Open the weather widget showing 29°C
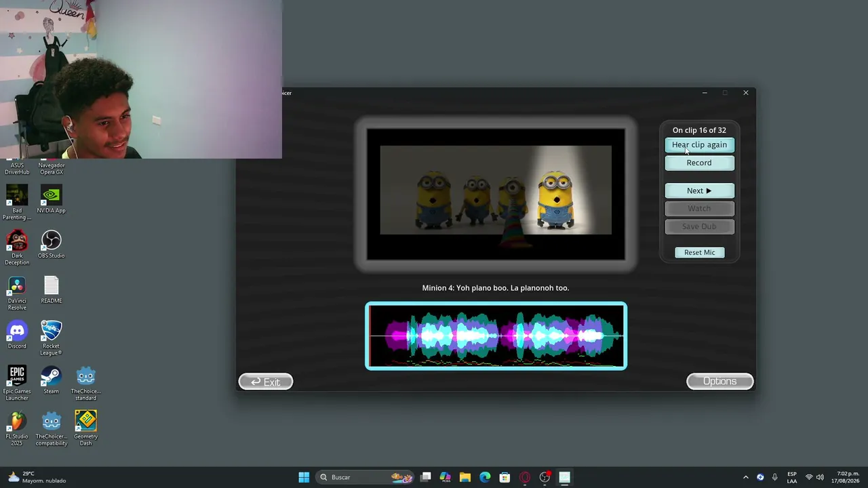 point(38,477)
